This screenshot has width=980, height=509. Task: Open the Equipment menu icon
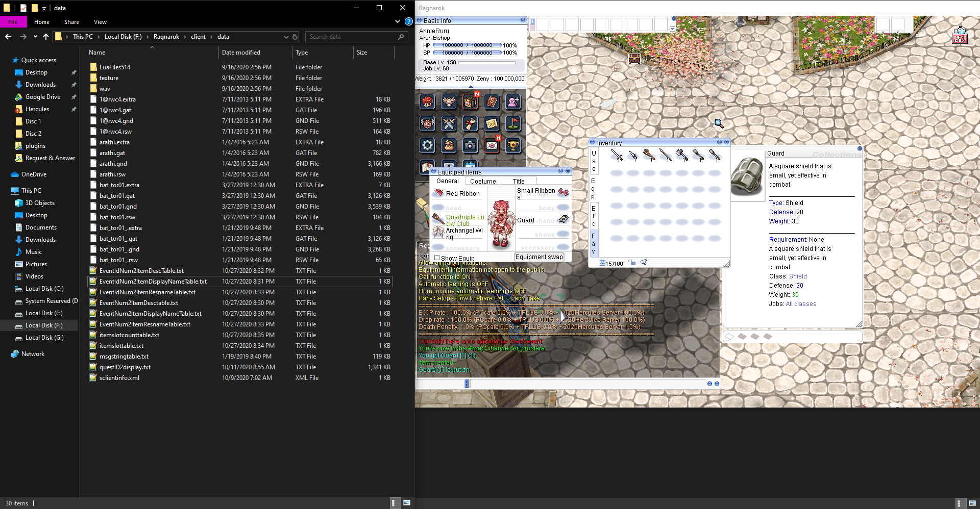click(449, 102)
